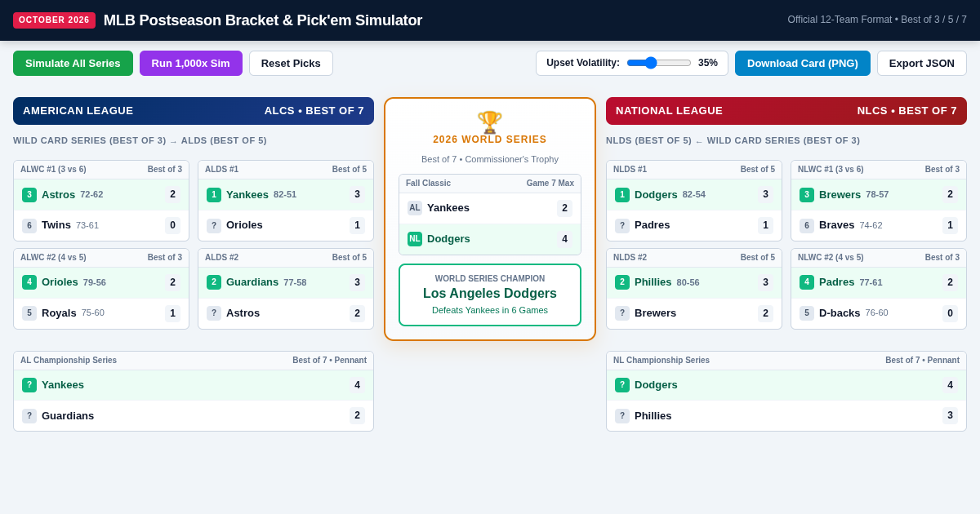Click the badge beside Phillies in NL Championship Series
The width and height of the screenshot is (980, 514).
pyautogui.click(x=622, y=416)
